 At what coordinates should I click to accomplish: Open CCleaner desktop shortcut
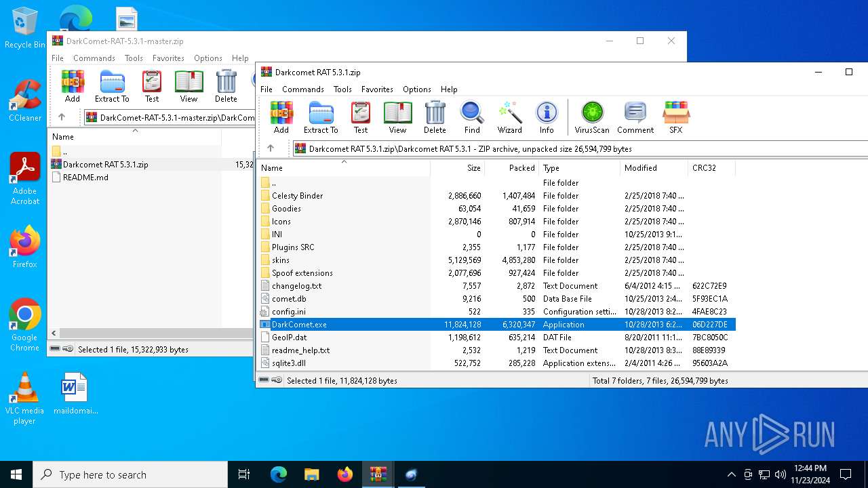click(x=25, y=102)
